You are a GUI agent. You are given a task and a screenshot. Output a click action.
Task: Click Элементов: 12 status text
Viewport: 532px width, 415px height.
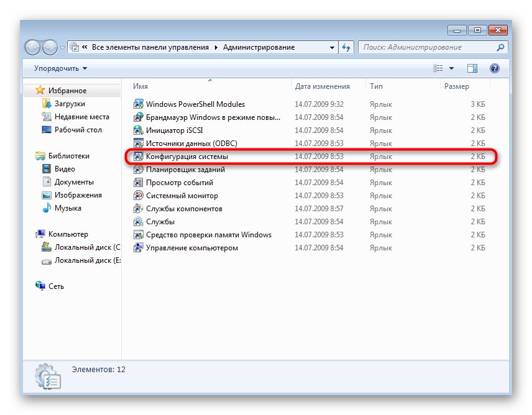(x=98, y=369)
